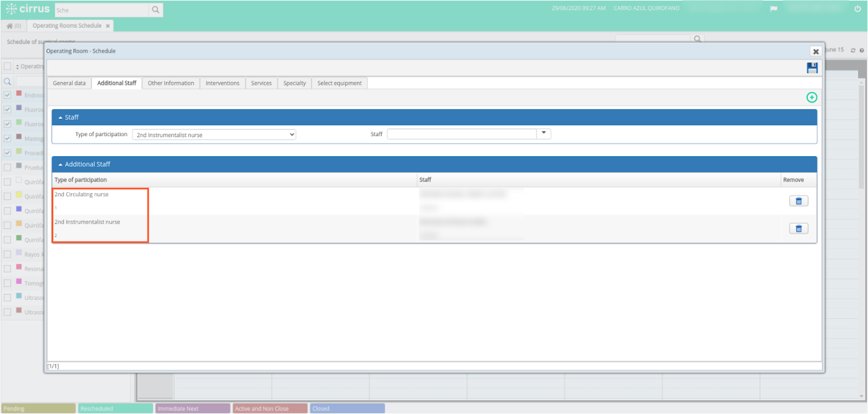Click the Pending status color legend

pos(37,408)
